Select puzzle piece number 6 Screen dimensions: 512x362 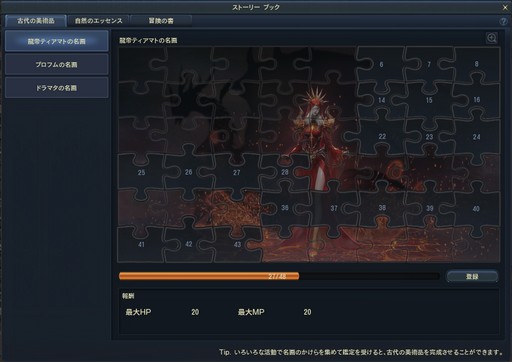pos(381,64)
